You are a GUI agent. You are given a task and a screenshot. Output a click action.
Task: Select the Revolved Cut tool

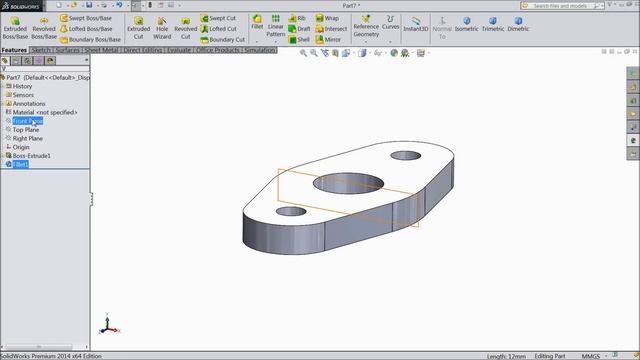coord(185,28)
